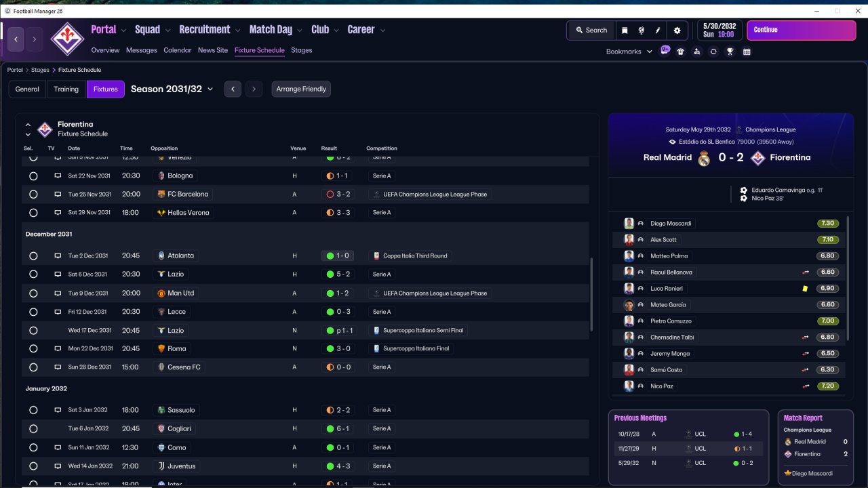Screen dimensions: 868x488
Task: Select the Hellas Verona fixture radio circle
Action: (33, 213)
